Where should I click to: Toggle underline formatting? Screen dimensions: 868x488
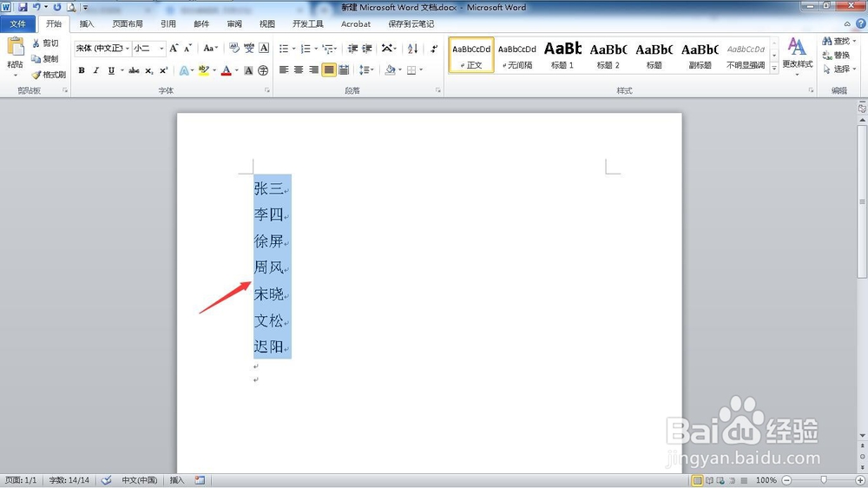pyautogui.click(x=111, y=70)
